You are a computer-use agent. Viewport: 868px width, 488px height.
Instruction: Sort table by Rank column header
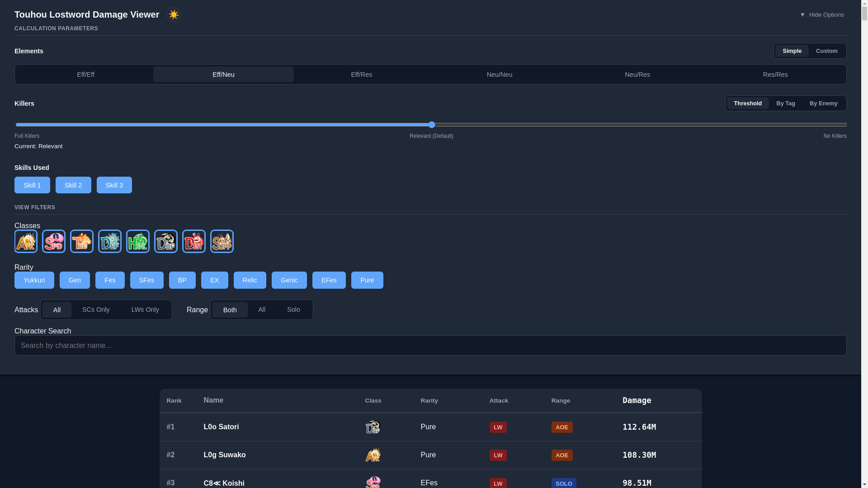coord(174,401)
